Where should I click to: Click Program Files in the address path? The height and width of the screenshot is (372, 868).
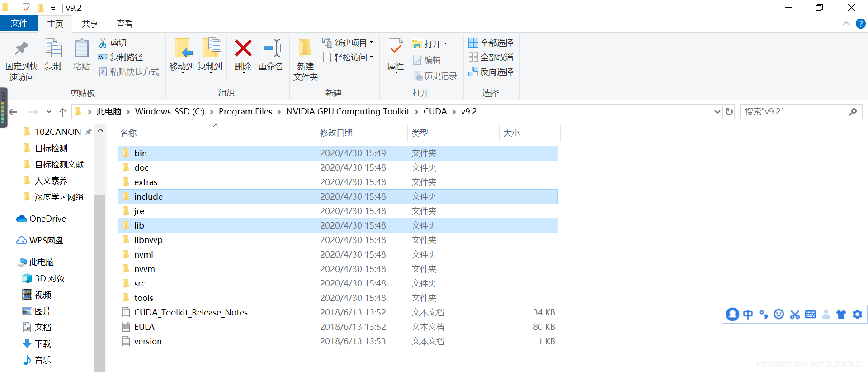click(245, 111)
